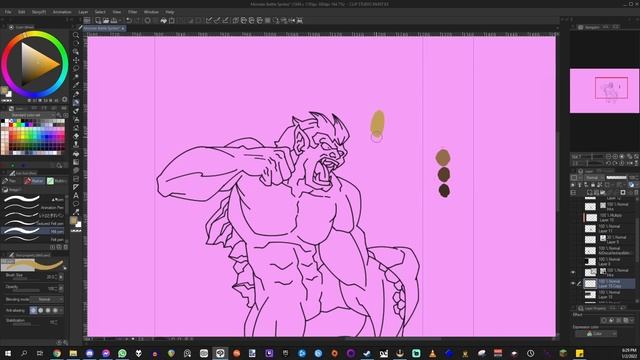Click the layer mask icon in layer toolbar
The image size is (640, 360).
[x=622, y=192]
